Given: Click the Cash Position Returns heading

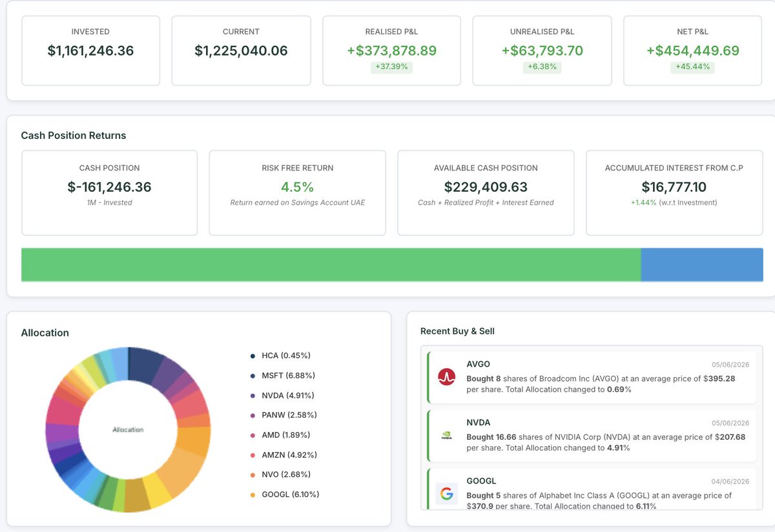Looking at the screenshot, I should [x=74, y=136].
